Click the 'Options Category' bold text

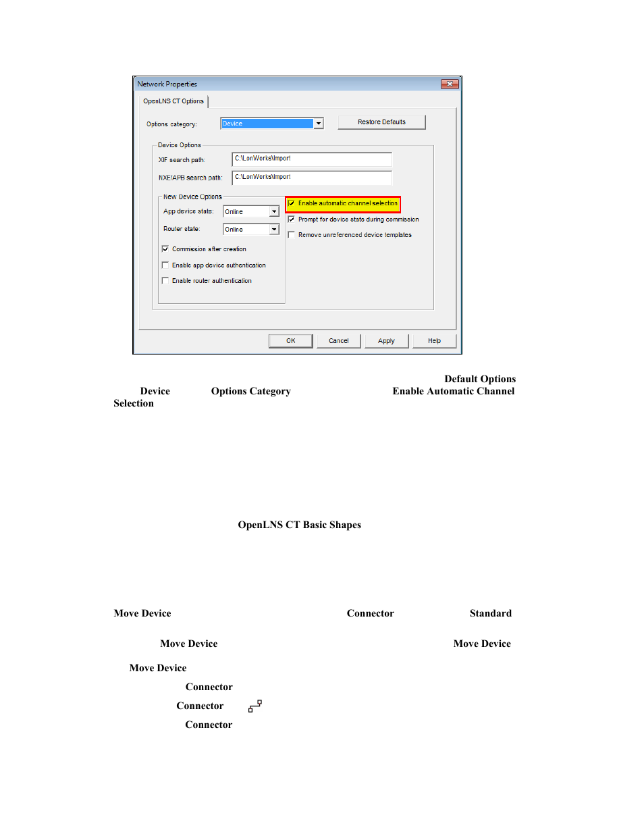coord(251,391)
